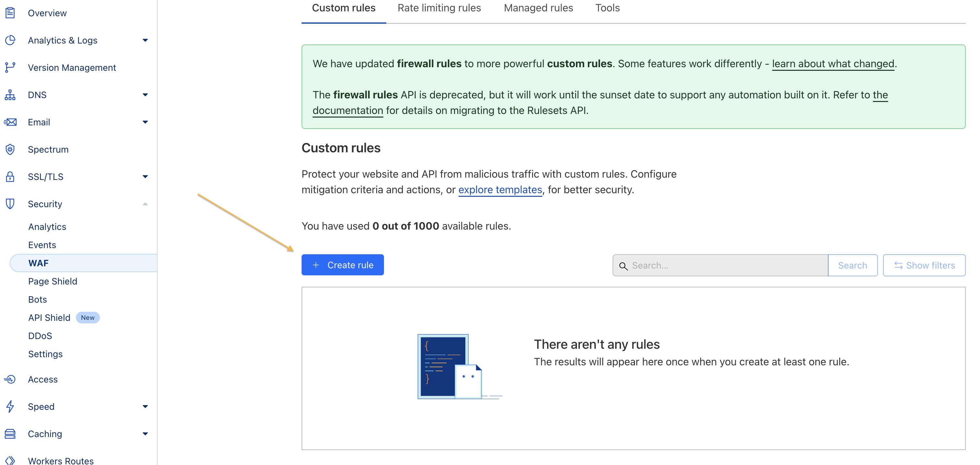The width and height of the screenshot is (980, 465).
Task: Collapse the Security section
Action: 145,204
